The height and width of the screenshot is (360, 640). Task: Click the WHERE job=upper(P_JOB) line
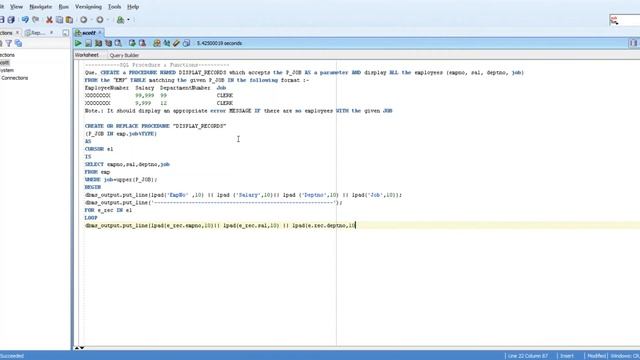pyautogui.click(x=121, y=180)
